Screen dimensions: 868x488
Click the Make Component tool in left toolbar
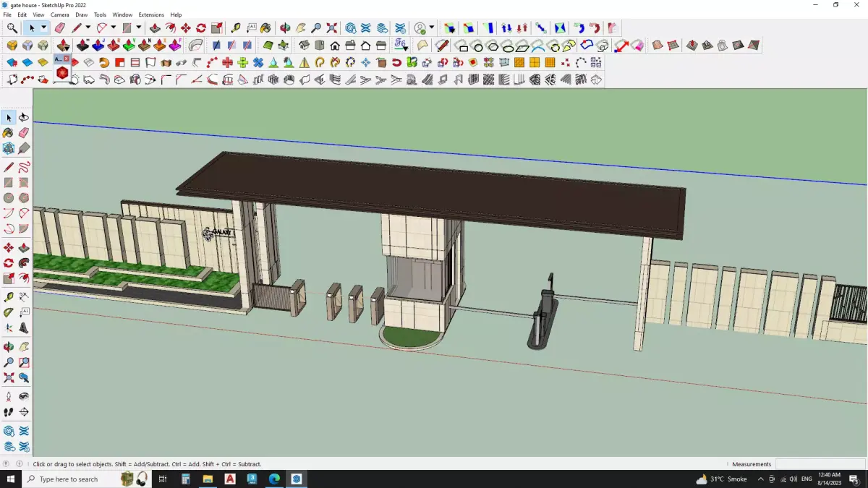tap(9, 148)
